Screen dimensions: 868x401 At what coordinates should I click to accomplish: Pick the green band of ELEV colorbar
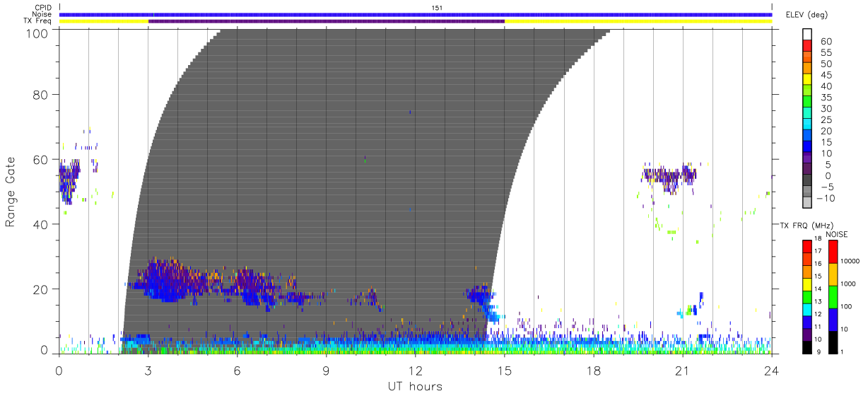pos(807,103)
